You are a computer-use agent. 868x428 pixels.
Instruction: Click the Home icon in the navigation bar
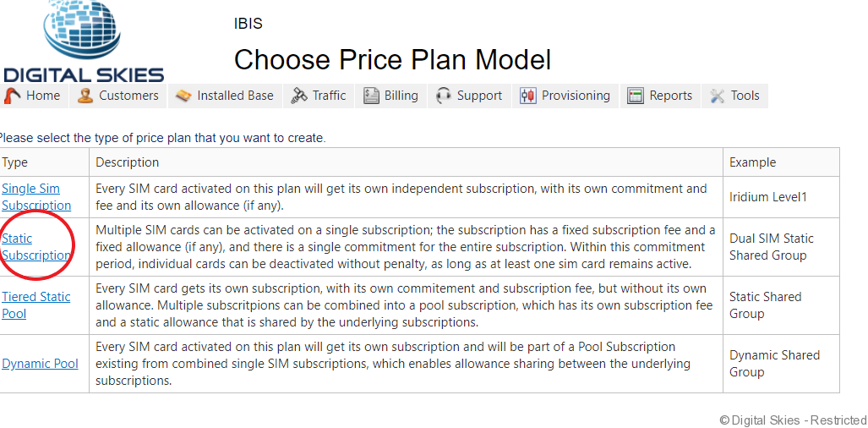coord(12,96)
